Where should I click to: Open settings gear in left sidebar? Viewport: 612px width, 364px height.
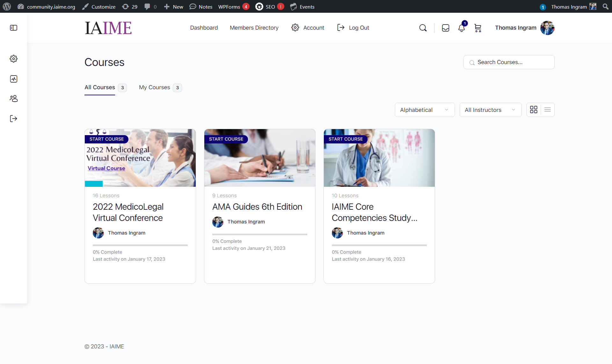[x=13, y=59]
